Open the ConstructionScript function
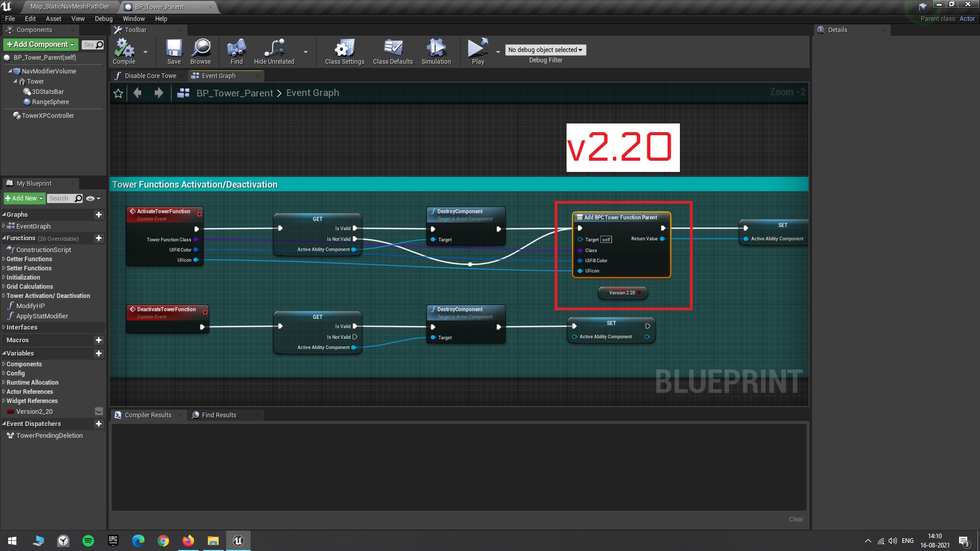This screenshot has height=551, width=980. pos(43,250)
